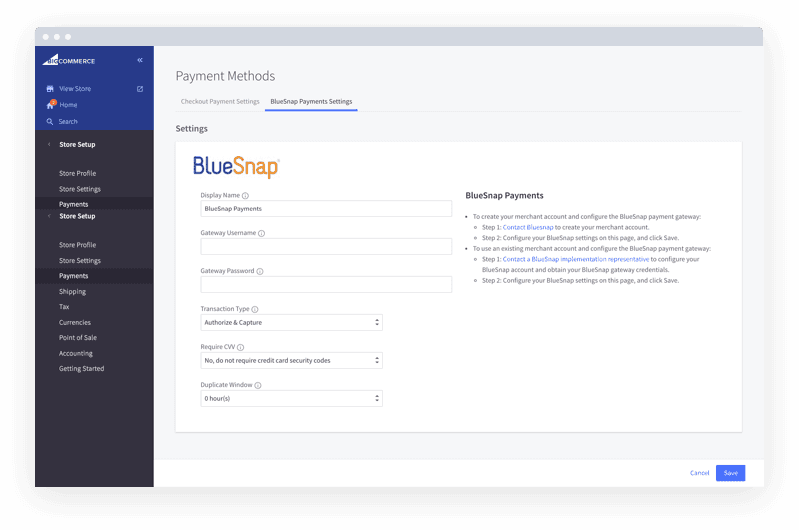The height and width of the screenshot is (530, 799).
Task: Open the Transaction Type dropdown
Action: 291,323
